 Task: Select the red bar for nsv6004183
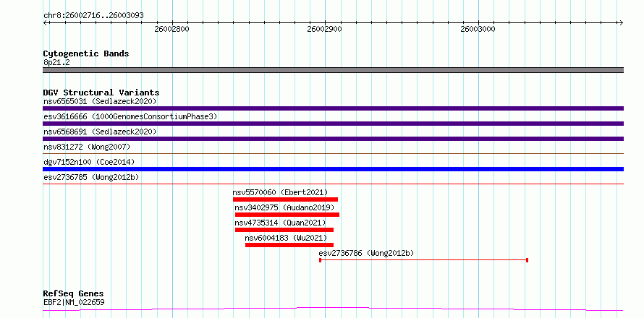[289, 245]
